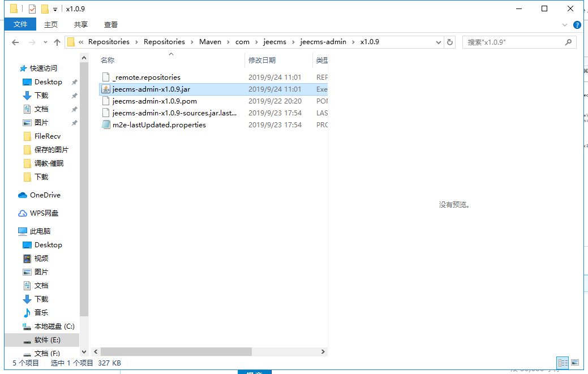Expand the ribbon with chevron
588x374 pixels.
(565, 25)
